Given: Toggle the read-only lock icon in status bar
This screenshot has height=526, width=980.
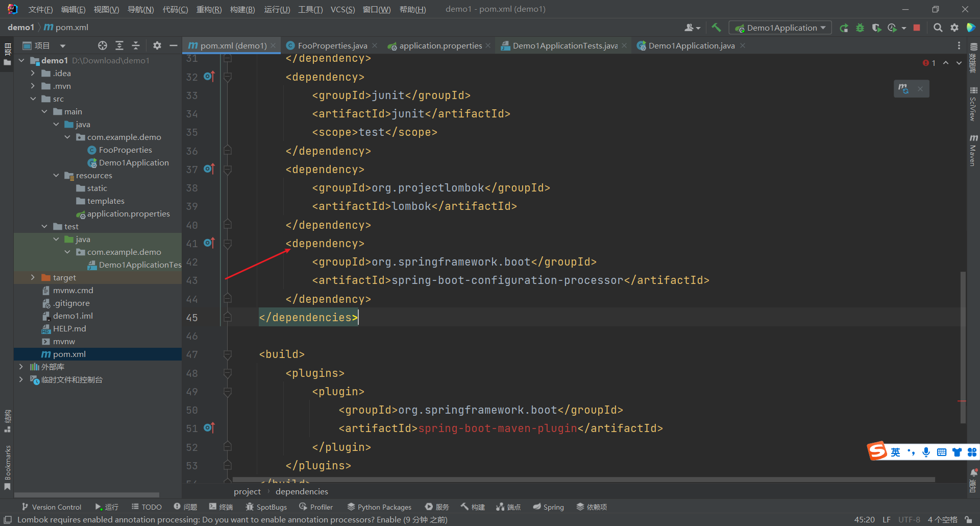Looking at the screenshot, I should click(968, 519).
